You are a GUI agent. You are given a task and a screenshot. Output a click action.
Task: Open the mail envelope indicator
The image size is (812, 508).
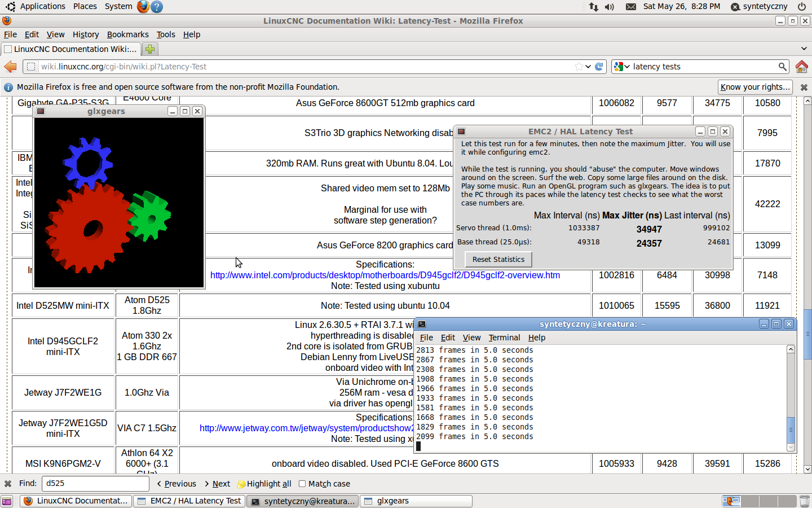[x=631, y=7]
